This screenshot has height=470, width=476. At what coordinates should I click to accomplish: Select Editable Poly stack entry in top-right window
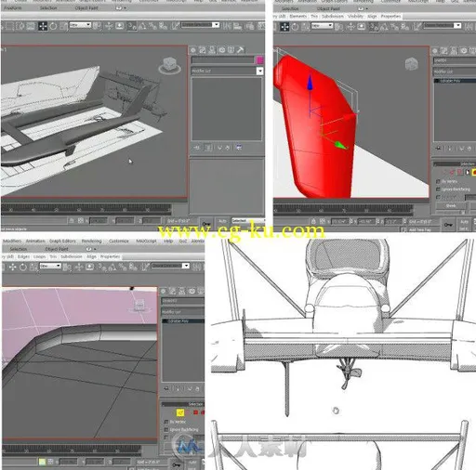click(455, 81)
